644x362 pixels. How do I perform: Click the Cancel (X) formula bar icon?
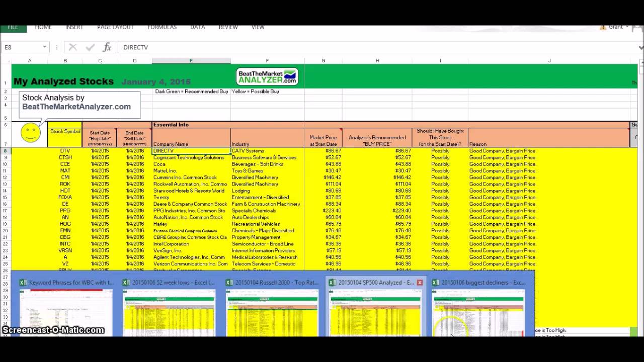[72, 47]
